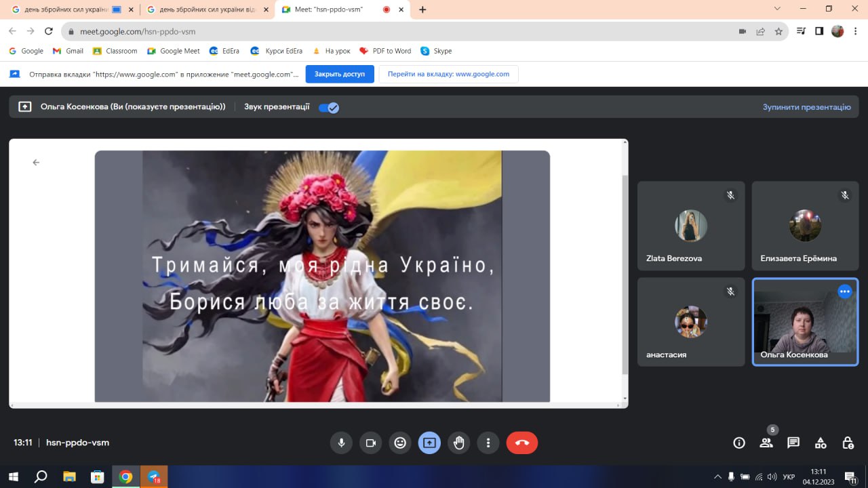
Task: Open more options three-dot menu
Action: 488,443
